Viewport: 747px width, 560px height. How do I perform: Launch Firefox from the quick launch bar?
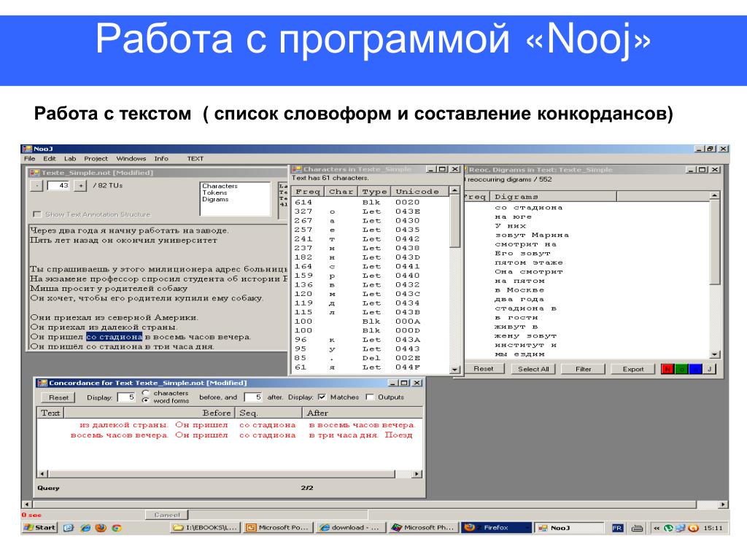click(101, 528)
